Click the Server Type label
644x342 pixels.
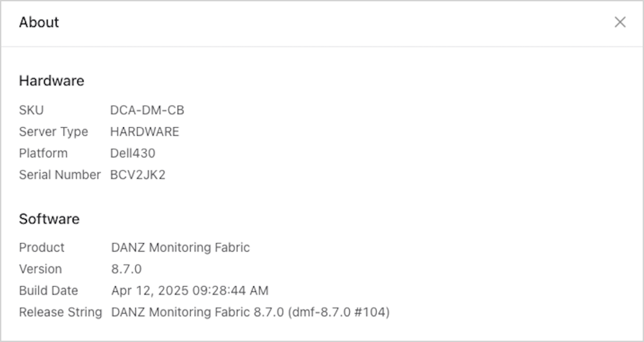[53, 132]
